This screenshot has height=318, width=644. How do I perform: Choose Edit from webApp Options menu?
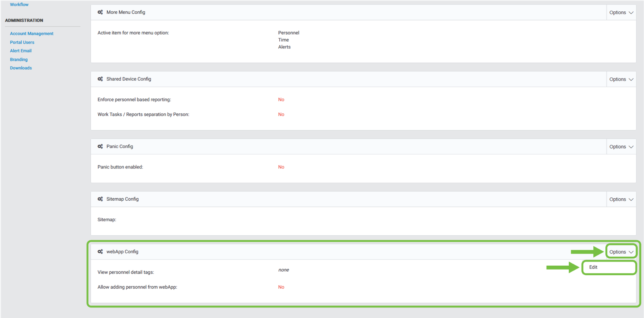593,267
